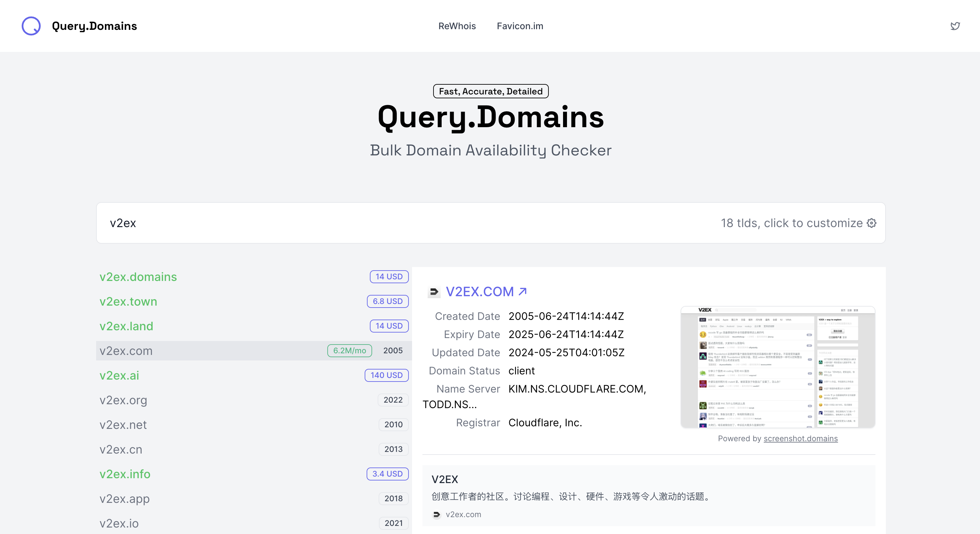
Task: Click '18 tlds, click to customize' text
Action: pyautogui.click(x=792, y=223)
